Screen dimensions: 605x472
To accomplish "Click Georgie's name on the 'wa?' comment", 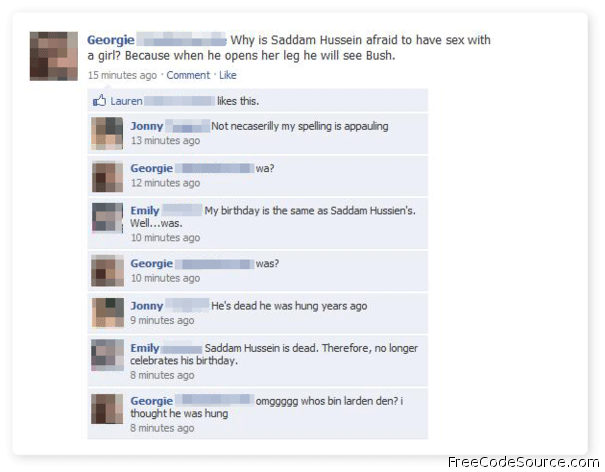I will 152,168.
